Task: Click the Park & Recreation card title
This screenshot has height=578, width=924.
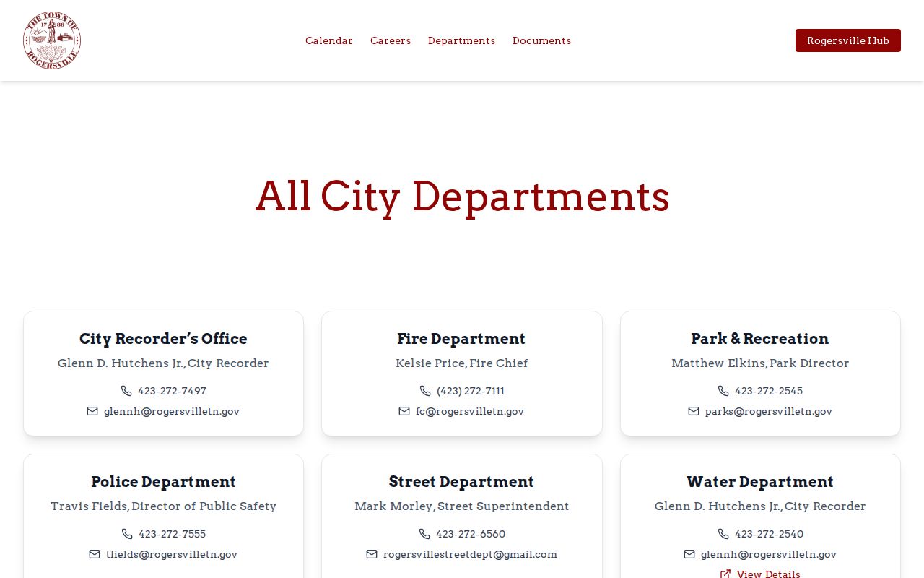Action: 760,338
